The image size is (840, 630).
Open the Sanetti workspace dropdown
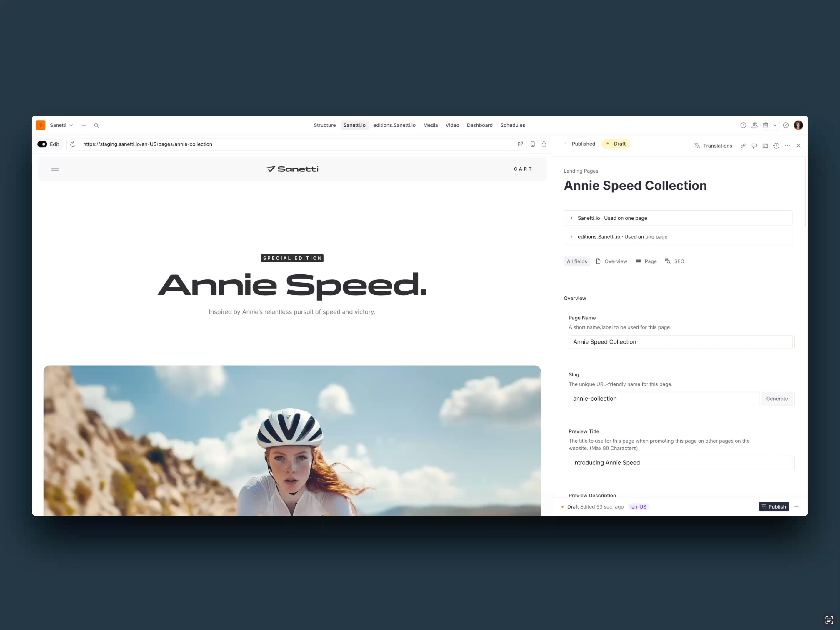(x=61, y=125)
